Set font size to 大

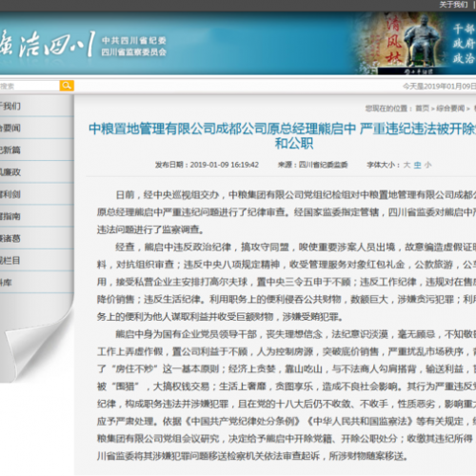coord(407,165)
